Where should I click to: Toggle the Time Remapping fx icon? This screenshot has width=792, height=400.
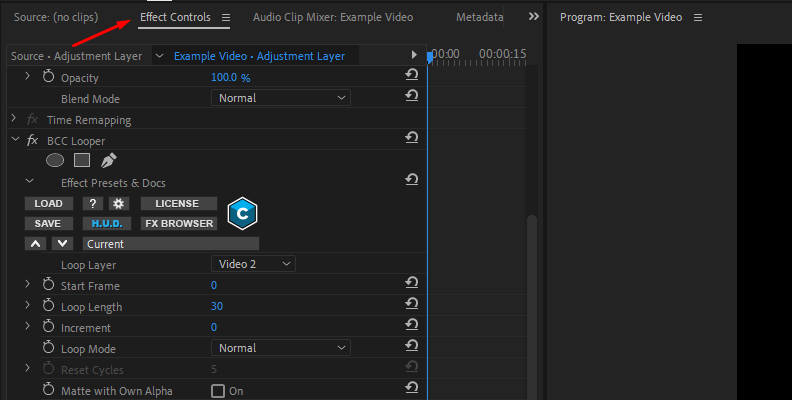pyautogui.click(x=32, y=119)
